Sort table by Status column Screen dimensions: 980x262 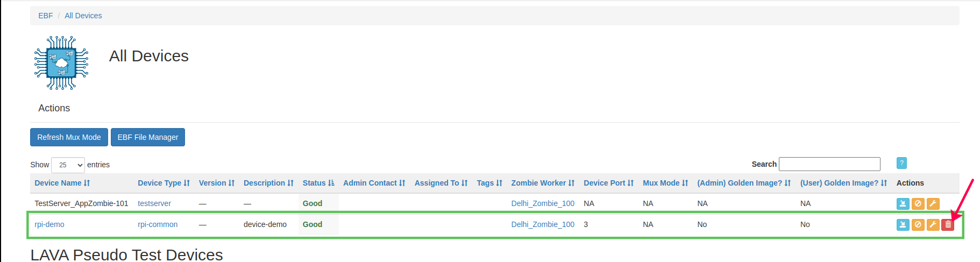click(318, 183)
